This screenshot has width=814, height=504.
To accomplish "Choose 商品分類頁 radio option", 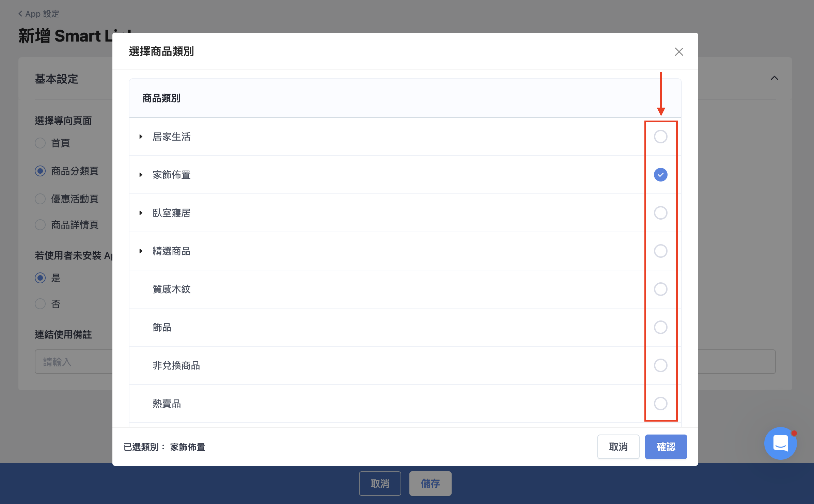I will [x=40, y=171].
